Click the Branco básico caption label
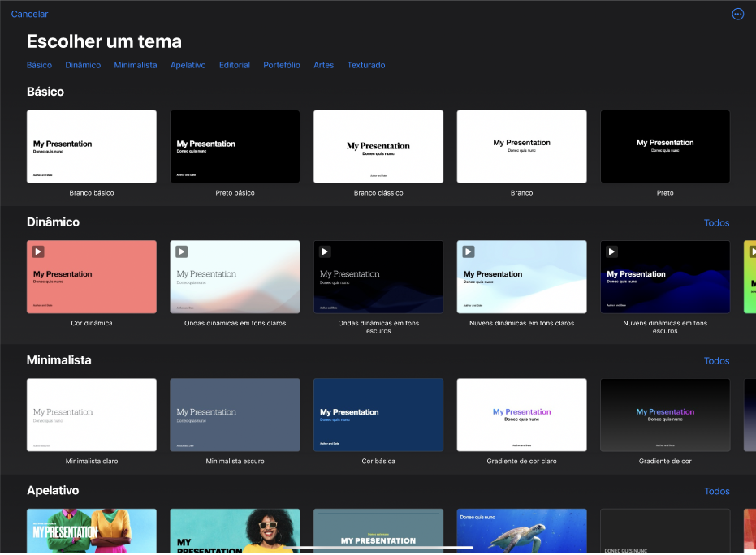The image size is (756, 555). (x=92, y=193)
